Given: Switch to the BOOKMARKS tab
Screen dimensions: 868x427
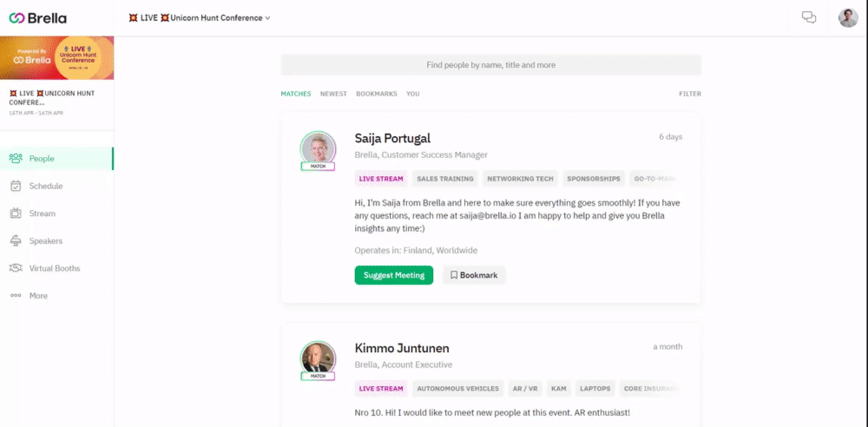Looking at the screenshot, I should (x=377, y=94).
